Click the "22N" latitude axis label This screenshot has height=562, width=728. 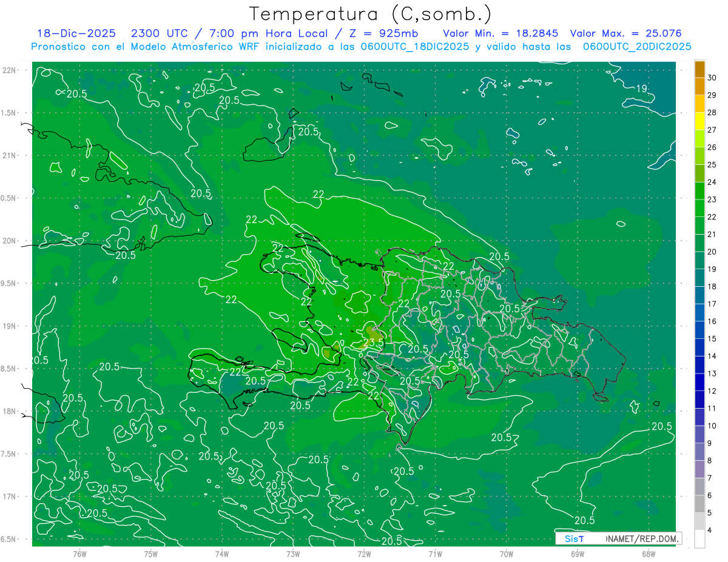pos(9,70)
